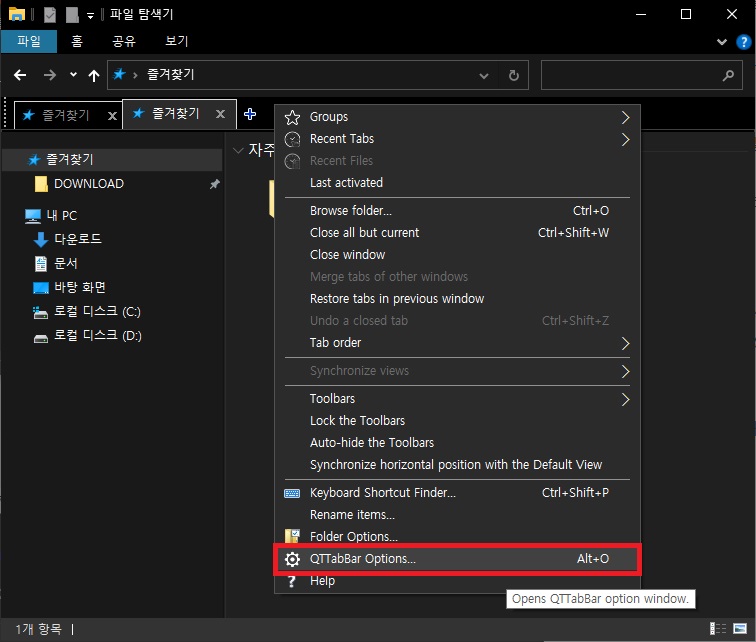Open address bar history dropdown

tap(484, 76)
